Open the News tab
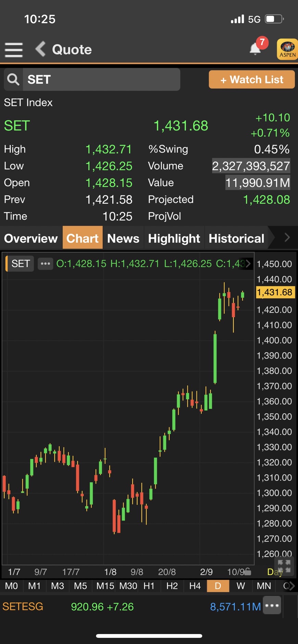Image resolution: width=298 pixels, height=644 pixels. (x=123, y=238)
